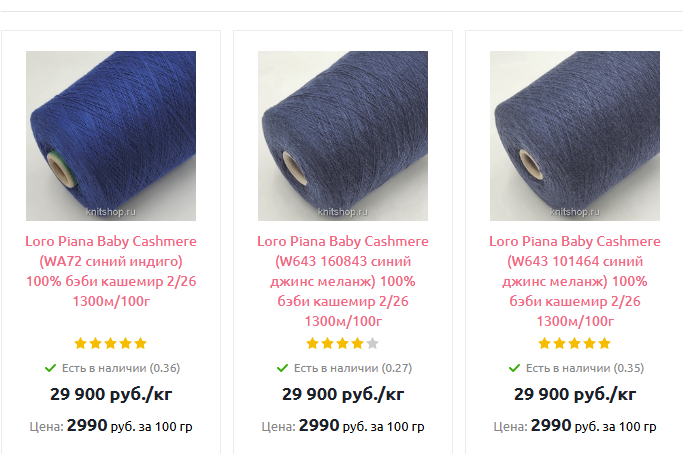Click the star rating of W643 101464 yarn

click(x=574, y=343)
